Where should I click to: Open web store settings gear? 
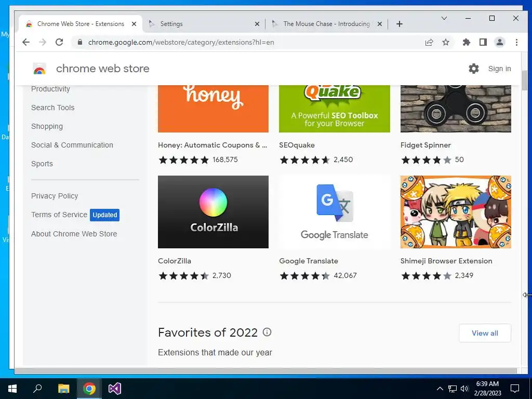click(x=474, y=69)
